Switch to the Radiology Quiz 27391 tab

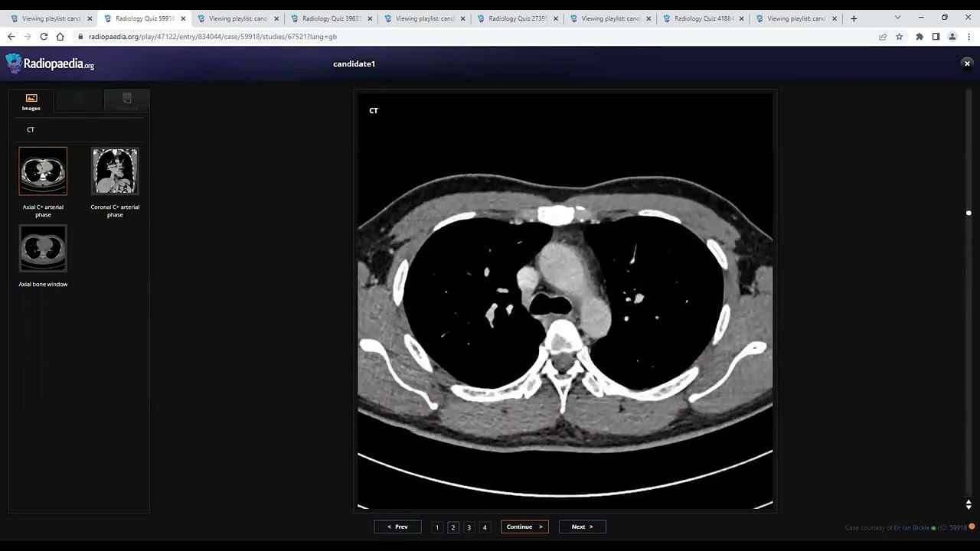coord(517,18)
